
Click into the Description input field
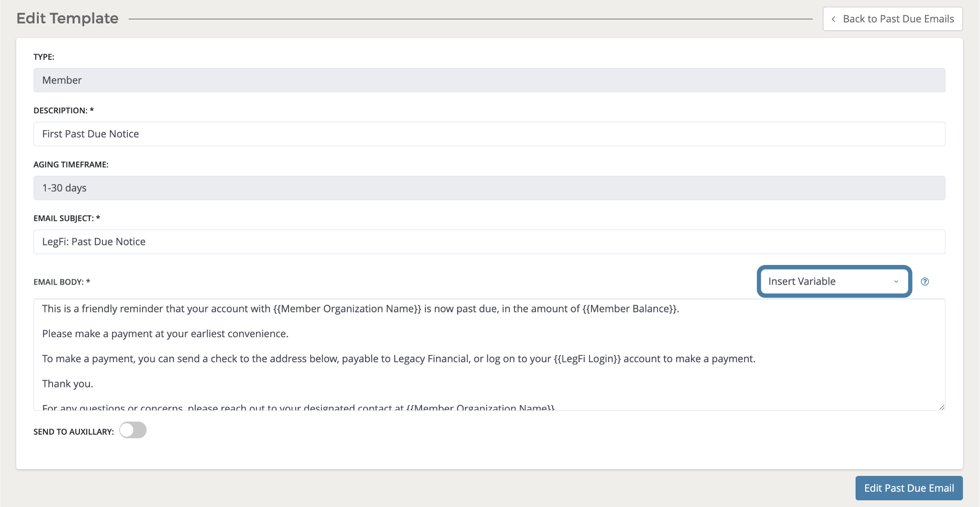click(x=489, y=134)
